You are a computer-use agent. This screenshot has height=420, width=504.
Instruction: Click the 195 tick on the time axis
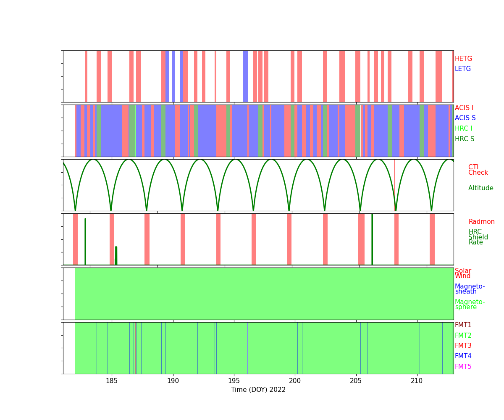pyautogui.click(x=234, y=381)
